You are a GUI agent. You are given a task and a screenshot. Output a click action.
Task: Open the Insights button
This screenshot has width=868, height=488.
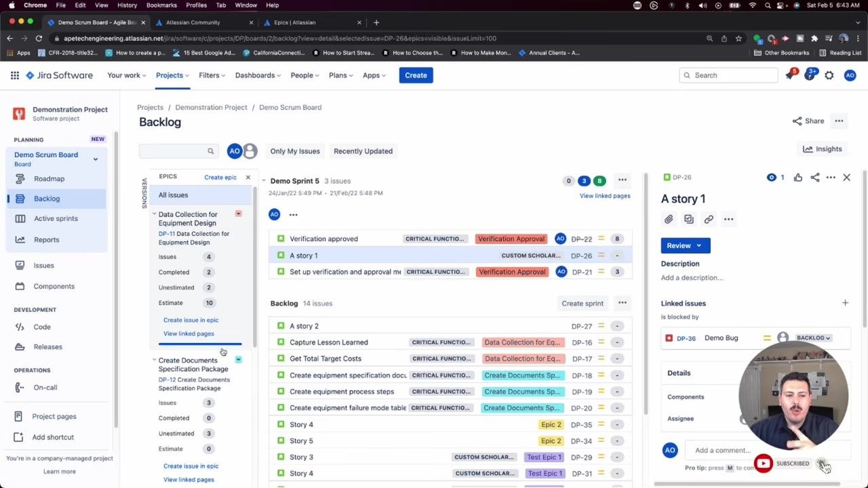pyautogui.click(x=822, y=149)
